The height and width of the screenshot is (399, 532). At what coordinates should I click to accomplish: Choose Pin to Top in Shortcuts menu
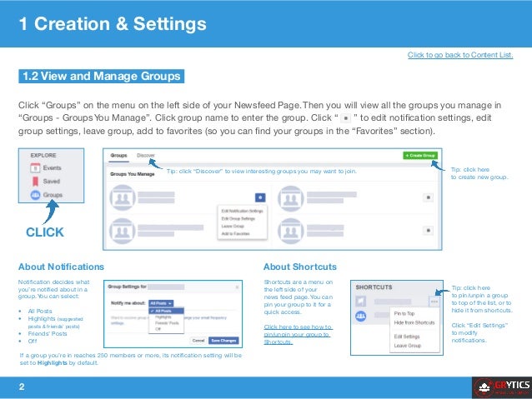tap(404, 313)
